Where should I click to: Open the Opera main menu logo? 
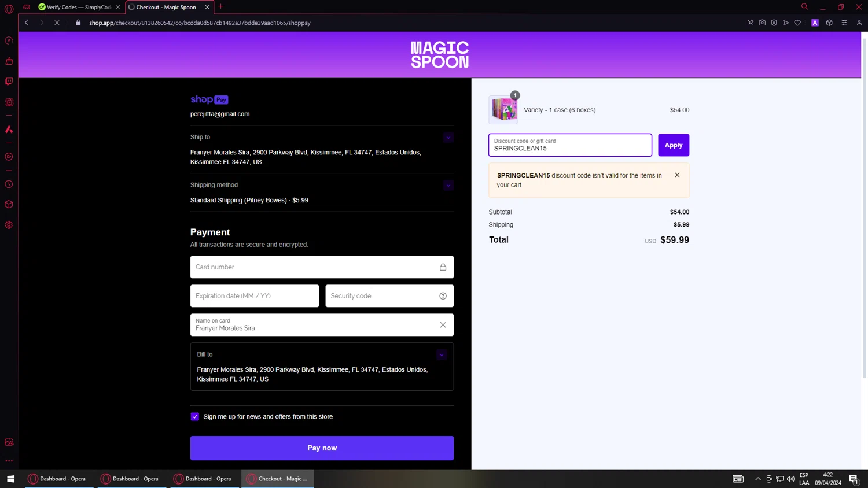(x=9, y=9)
